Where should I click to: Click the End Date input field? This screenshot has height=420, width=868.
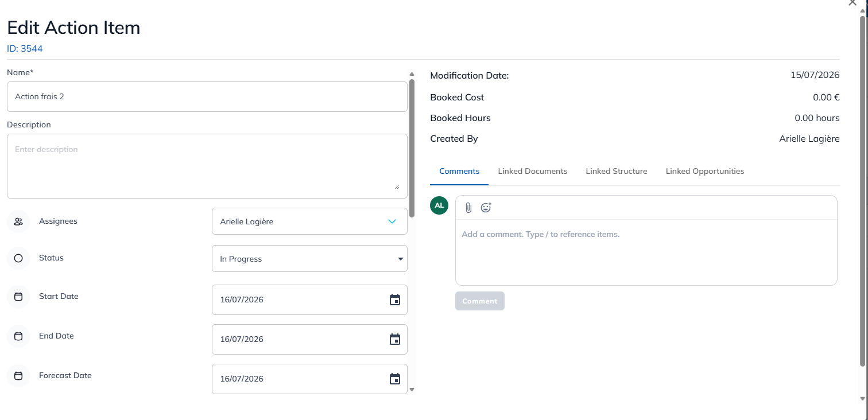click(309, 339)
